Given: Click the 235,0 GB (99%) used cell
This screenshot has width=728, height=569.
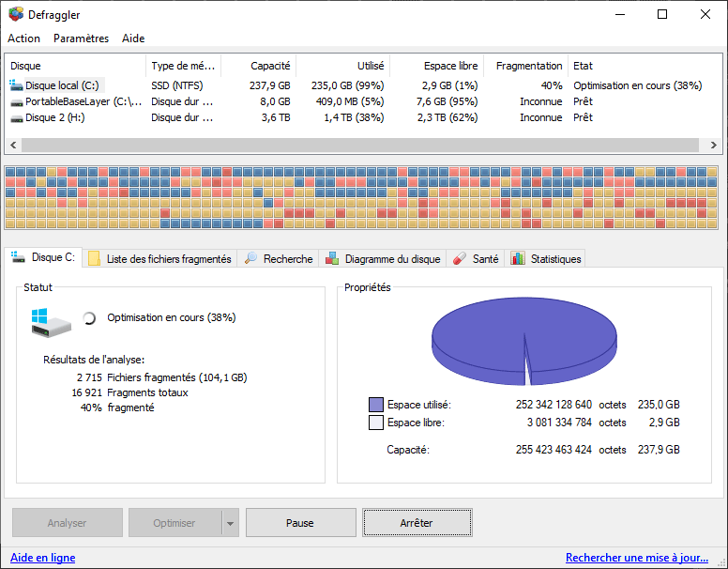Looking at the screenshot, I should point(347,85).
